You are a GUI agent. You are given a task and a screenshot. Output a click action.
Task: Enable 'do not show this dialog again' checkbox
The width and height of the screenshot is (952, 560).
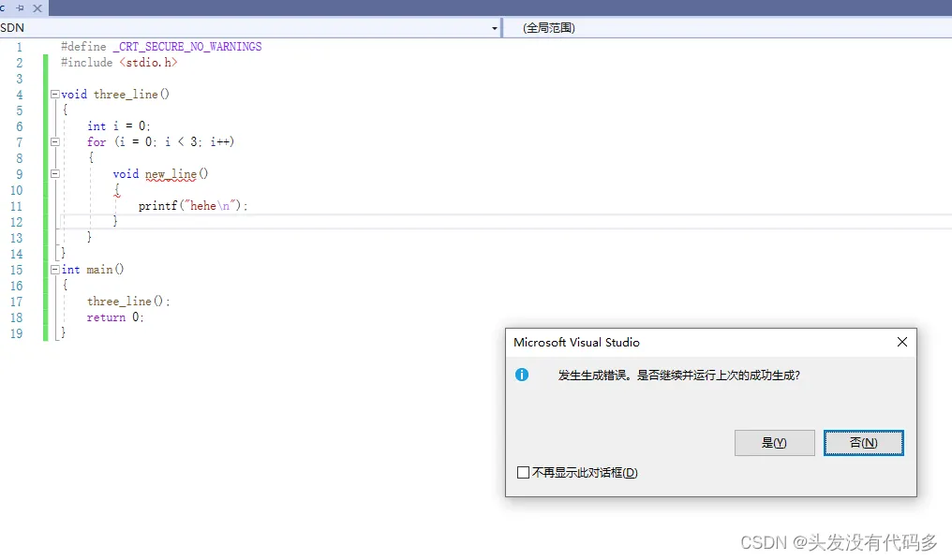coord(523,473)
